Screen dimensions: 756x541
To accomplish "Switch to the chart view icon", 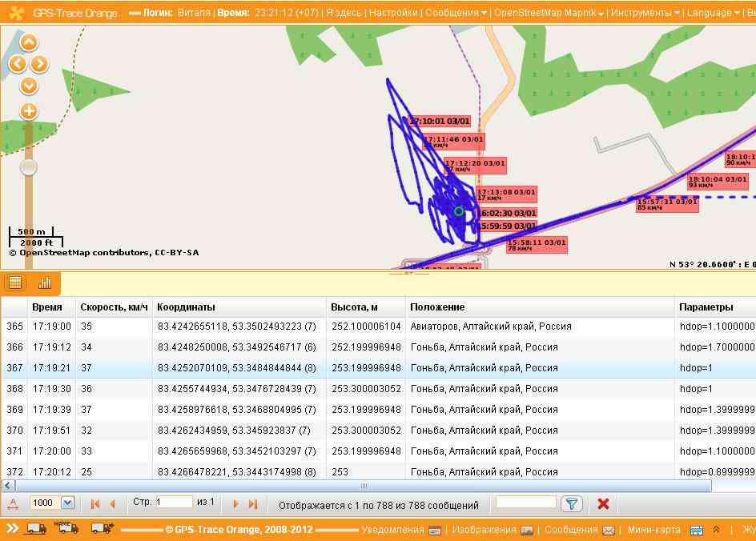I will [45, 283].
